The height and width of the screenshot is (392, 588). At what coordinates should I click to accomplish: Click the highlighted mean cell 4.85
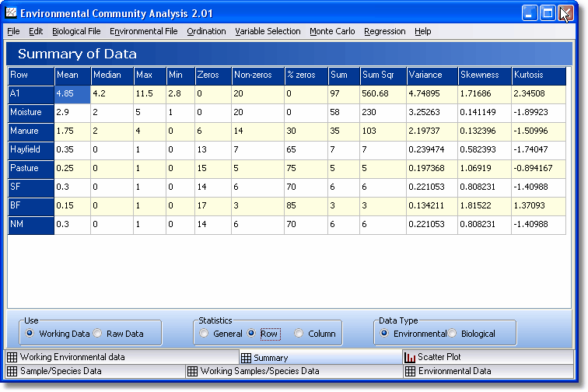point(72,95)
